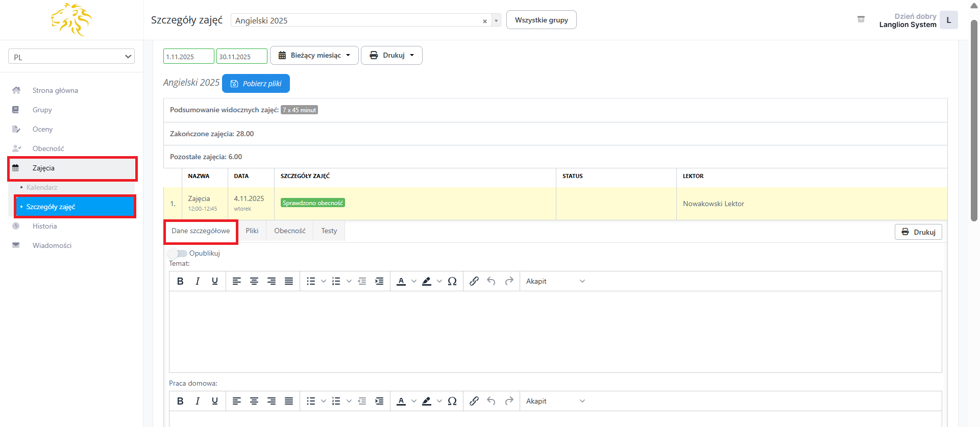The image size is (980, 427).
Task: Expand the Akapit paragraph style dropdown in Temat
Action: (555, 281)
